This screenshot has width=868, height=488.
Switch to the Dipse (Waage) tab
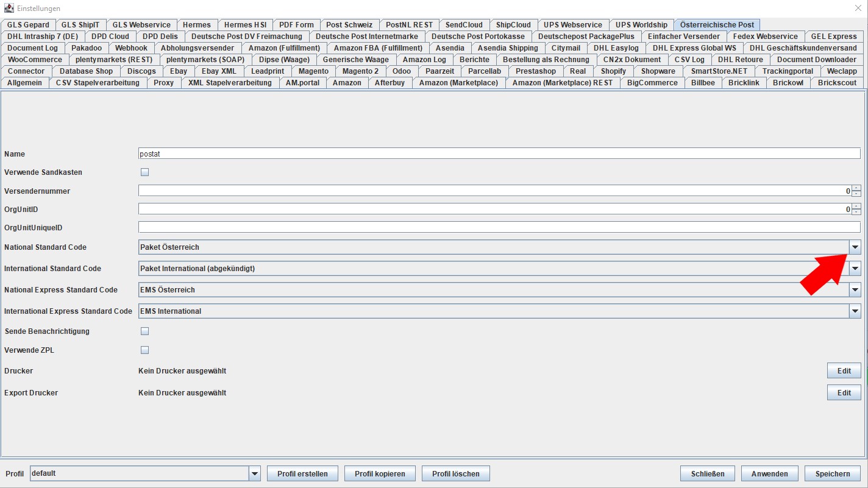coord(284,60)
